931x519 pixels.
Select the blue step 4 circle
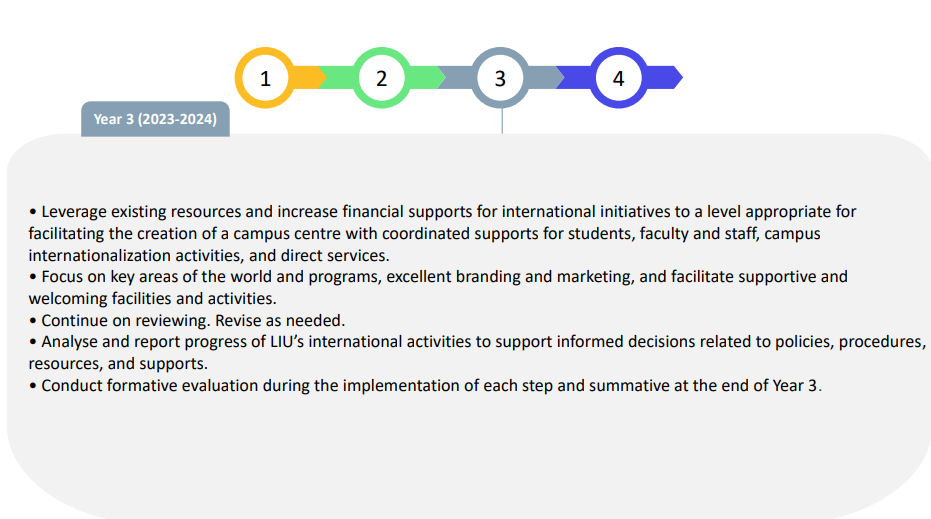[618, 78]
